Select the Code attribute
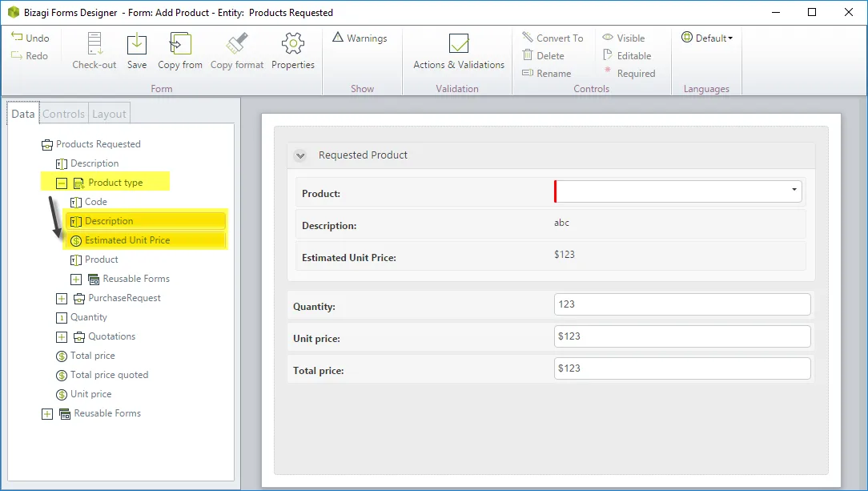 89,202
